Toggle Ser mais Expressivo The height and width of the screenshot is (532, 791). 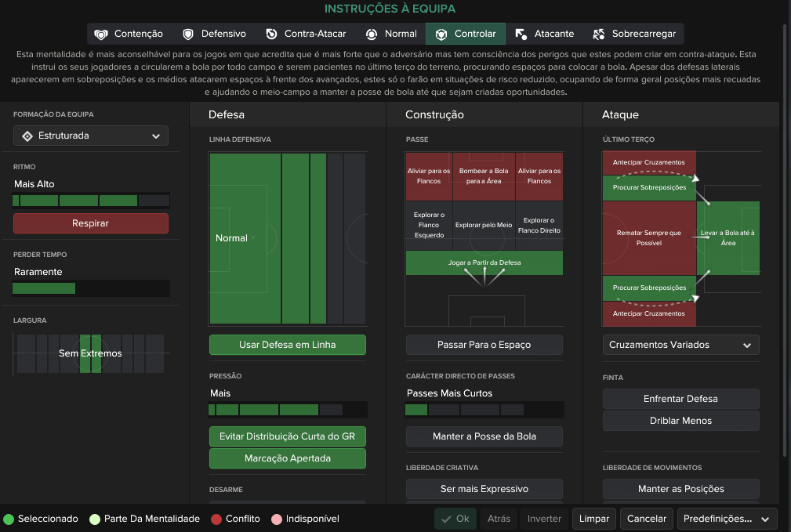[x=484, y=489]
